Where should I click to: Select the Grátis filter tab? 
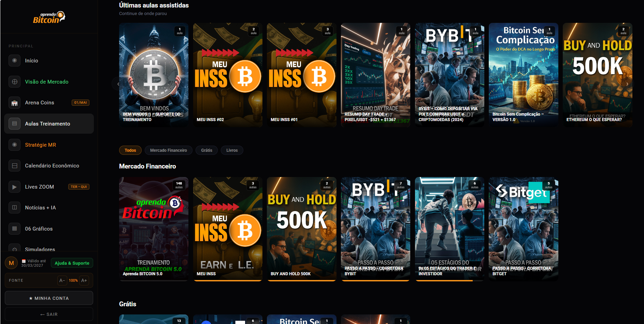coord(206,150)
